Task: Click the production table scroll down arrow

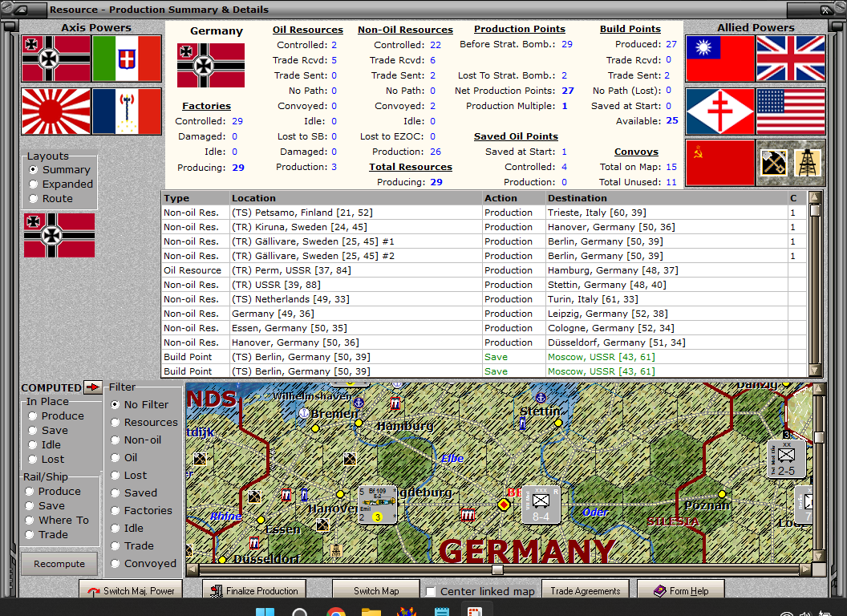Action: [815, 370]
